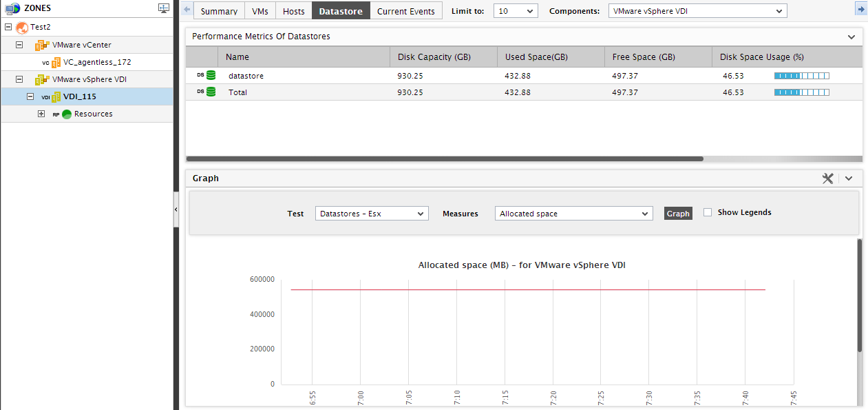Click the left blue tab-scroll arrow

tap(187, 10)
